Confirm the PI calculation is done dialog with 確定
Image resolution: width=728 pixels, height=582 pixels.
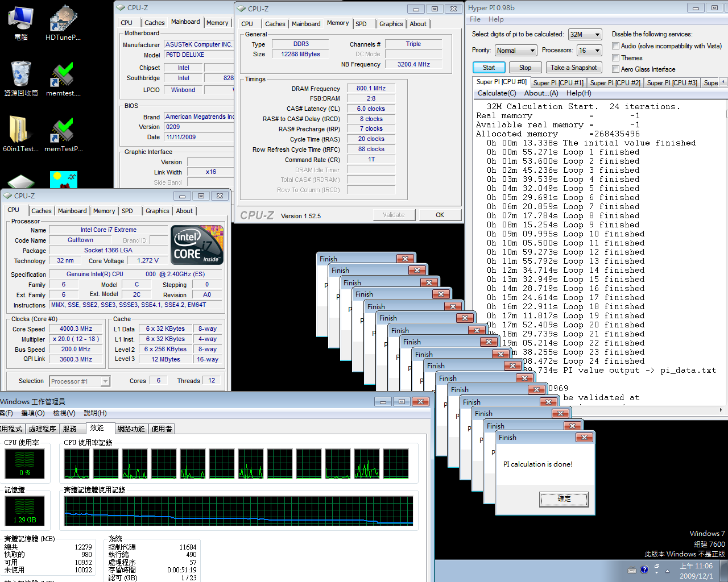pos(564,499)
